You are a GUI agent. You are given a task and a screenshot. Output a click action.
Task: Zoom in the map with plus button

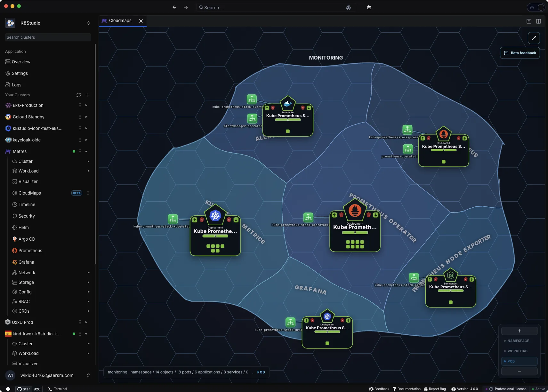click(x=519, y=331)
